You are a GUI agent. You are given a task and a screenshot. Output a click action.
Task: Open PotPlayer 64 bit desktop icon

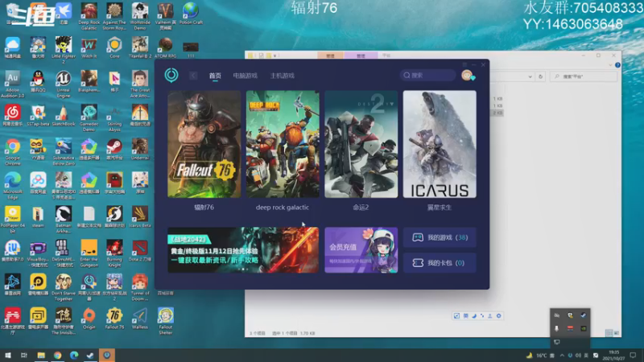(12, 220)
